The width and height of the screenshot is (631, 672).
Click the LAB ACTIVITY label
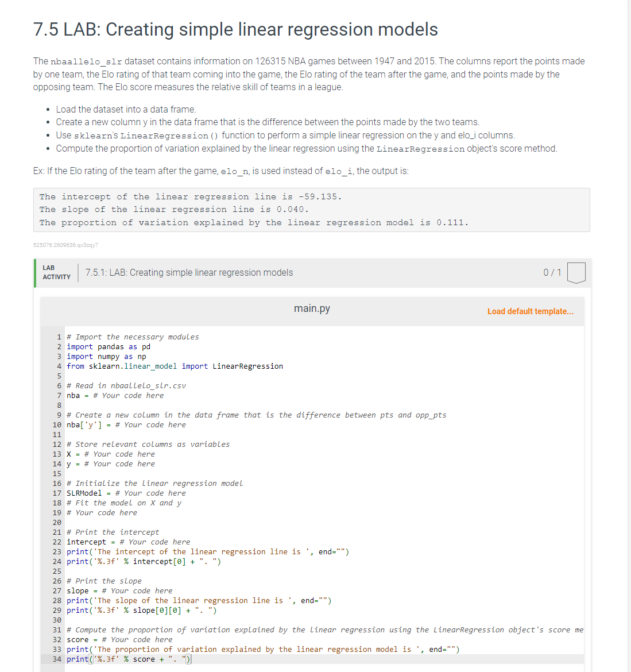[56, 272]
